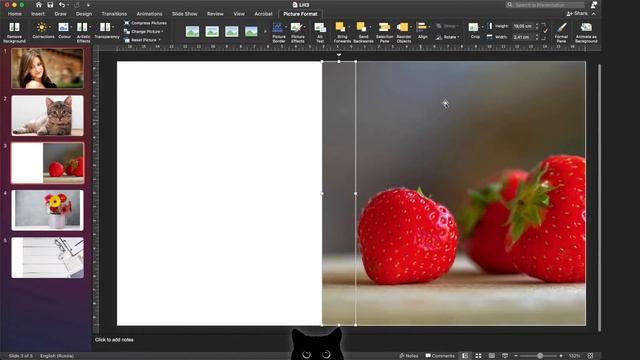640x360 pixels.
Task: Click the Share button
Action: (577, 13)
